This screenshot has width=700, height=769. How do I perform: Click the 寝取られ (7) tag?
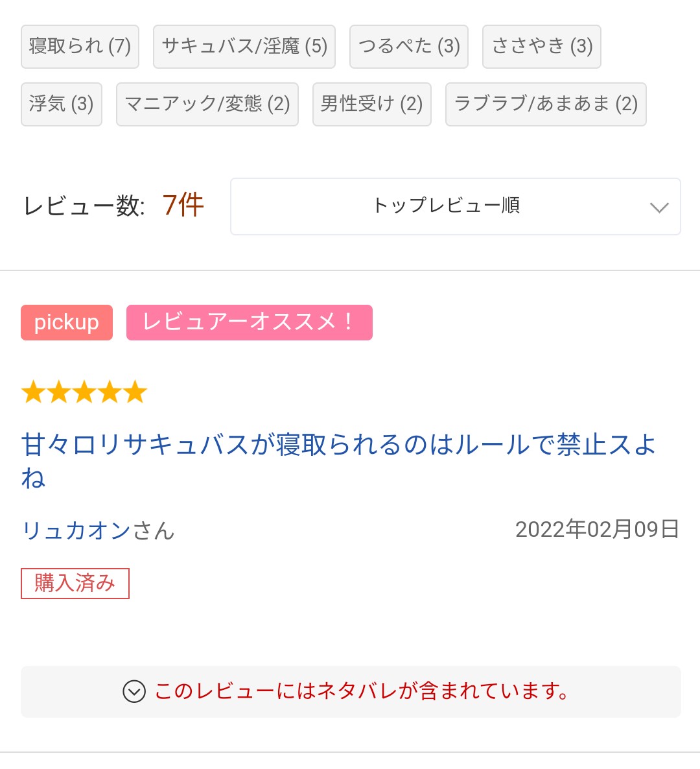pyautogui.click(x=80, y=47)
